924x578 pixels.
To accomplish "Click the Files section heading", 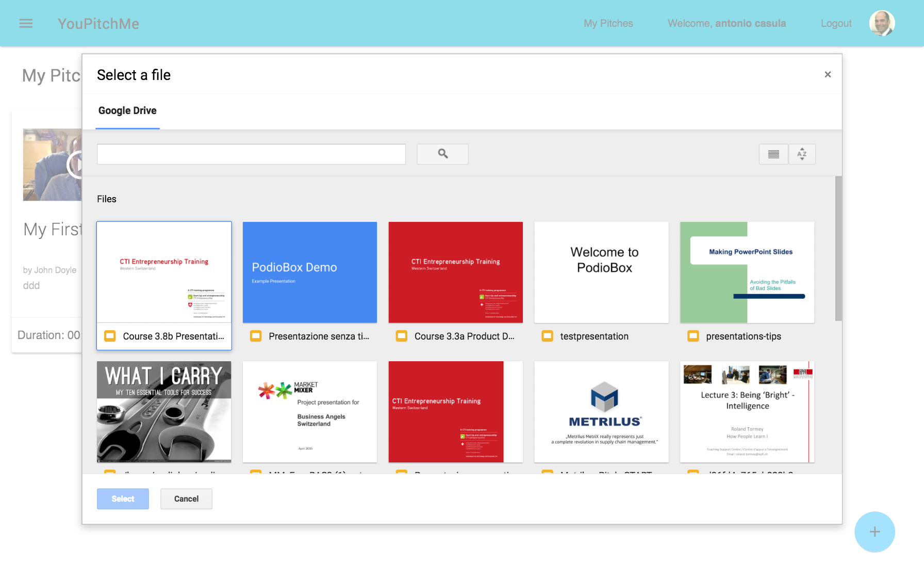I will [x=107, y=199].
